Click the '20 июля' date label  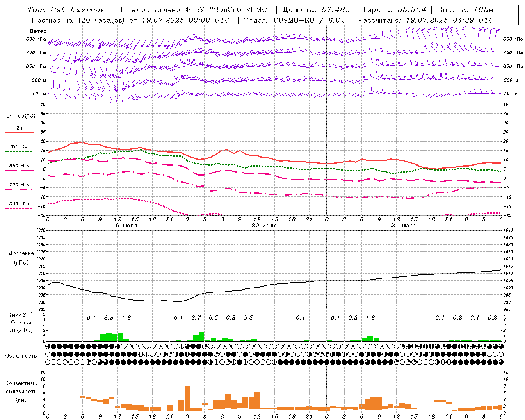coord(264,226)
